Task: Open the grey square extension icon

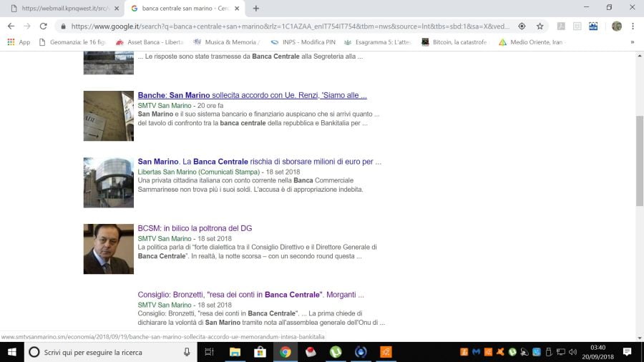Action: (x=577, y=26)
